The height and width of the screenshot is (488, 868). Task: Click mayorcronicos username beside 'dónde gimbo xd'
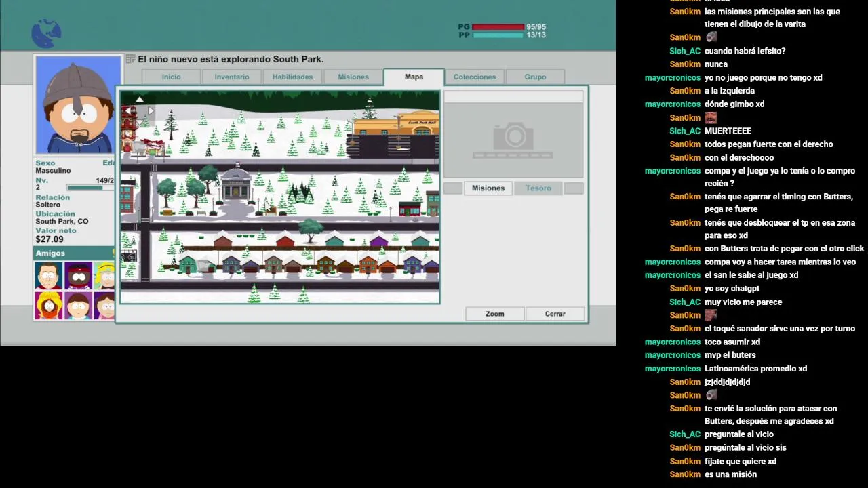(673, 104)
